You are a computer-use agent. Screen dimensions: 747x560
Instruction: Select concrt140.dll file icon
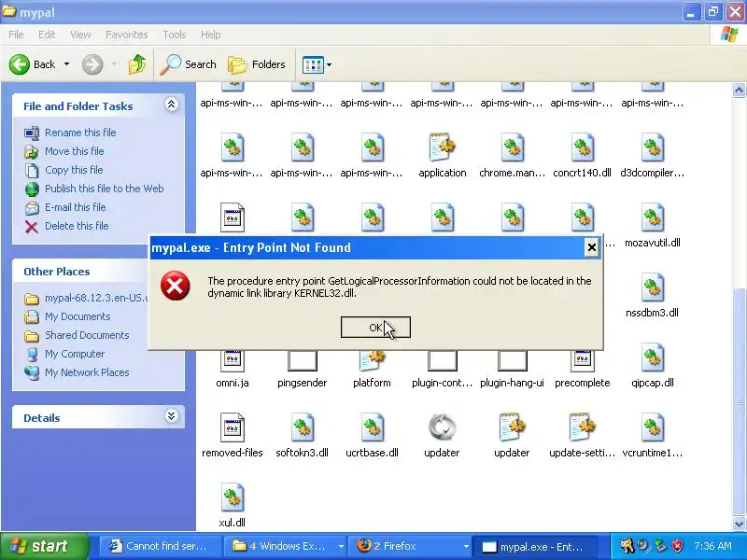coord(582,147)
